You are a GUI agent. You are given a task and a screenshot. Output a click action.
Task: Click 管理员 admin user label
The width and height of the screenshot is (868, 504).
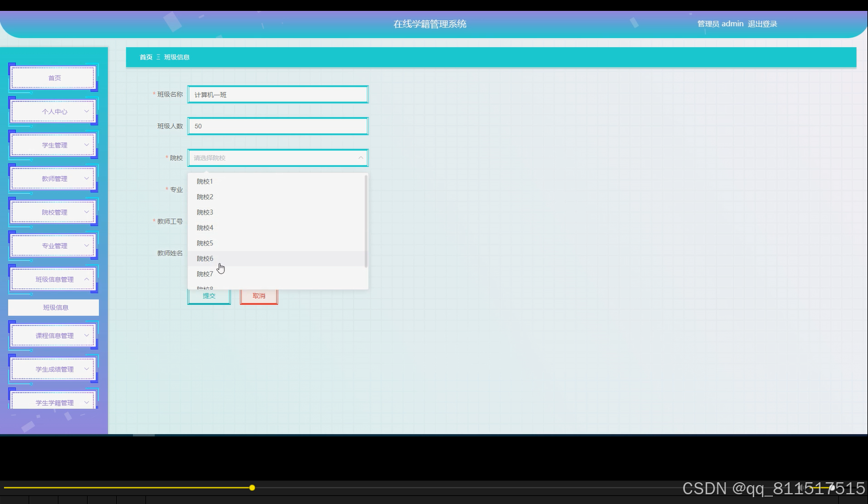click(x=720, y=24)
